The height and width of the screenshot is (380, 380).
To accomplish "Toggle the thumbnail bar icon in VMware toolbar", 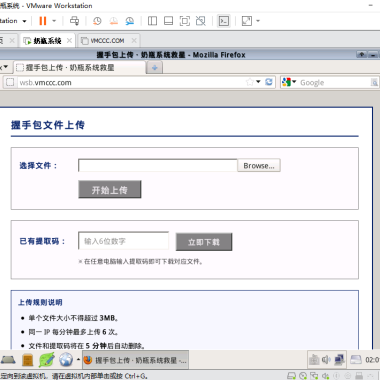I will (x=168, y=21).
